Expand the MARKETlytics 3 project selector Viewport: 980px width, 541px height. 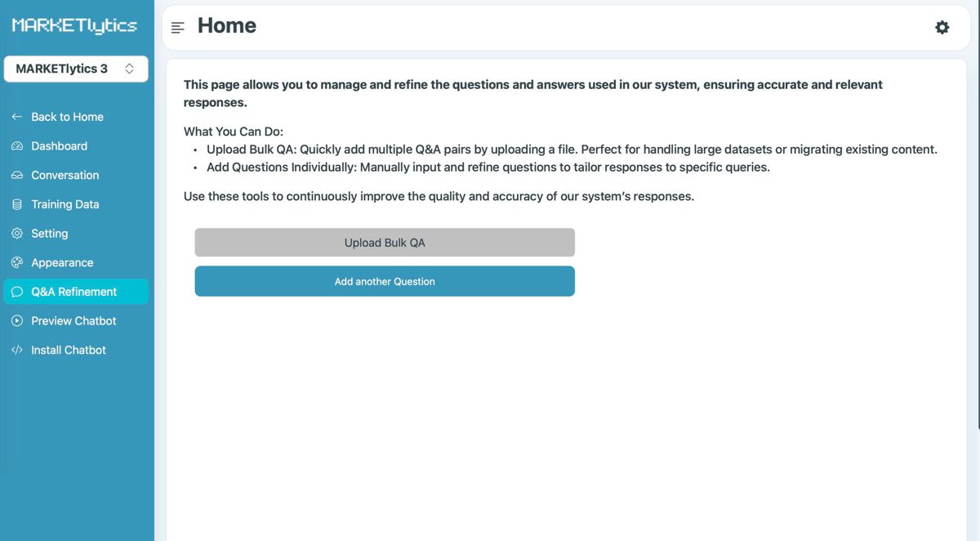pyautogui.click(x=76, y=69)
